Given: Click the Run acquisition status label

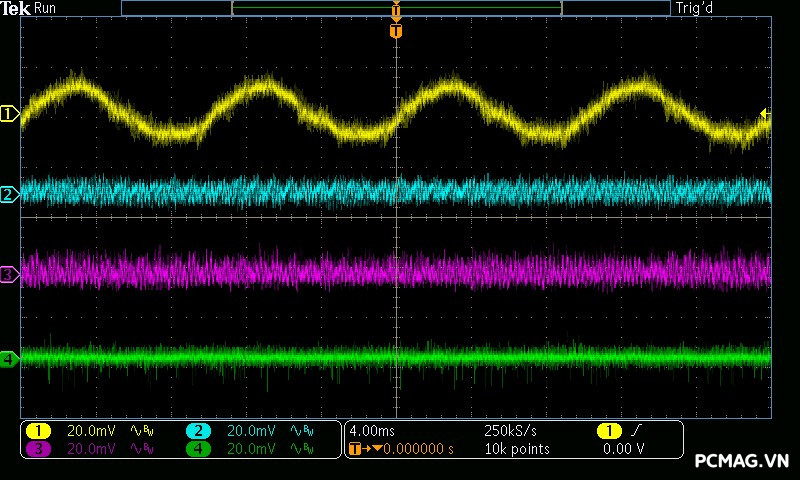Looking at the screenshot, I should pos(46,8).
